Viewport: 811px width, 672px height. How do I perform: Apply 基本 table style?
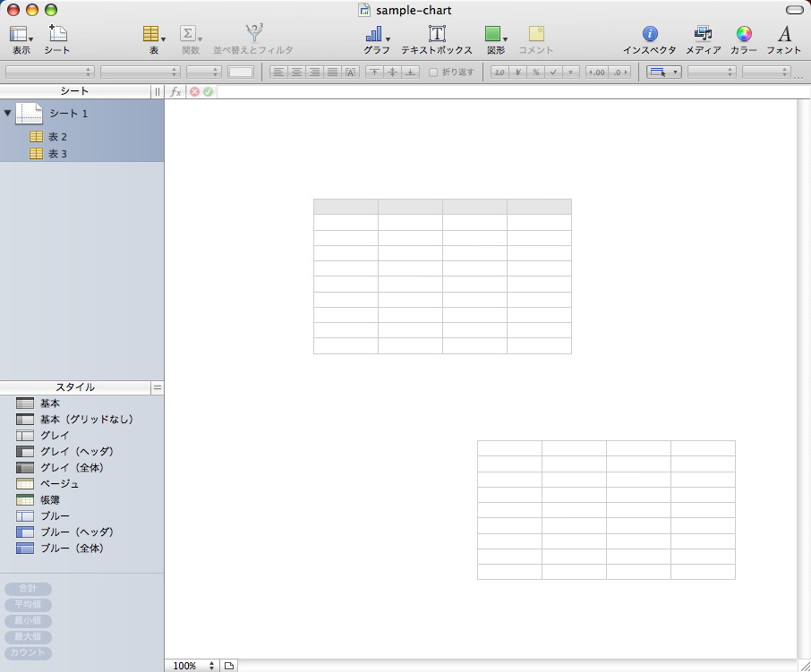[81, 404]
